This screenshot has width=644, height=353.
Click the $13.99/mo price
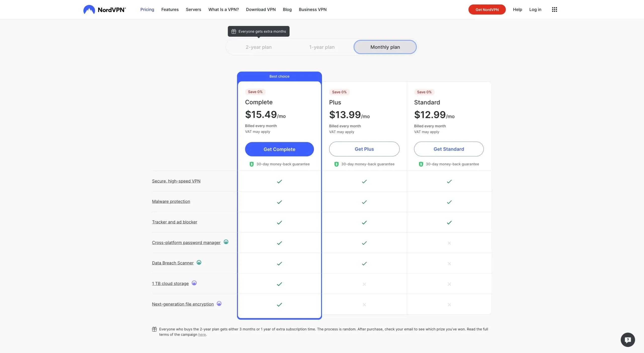(349, 115)
